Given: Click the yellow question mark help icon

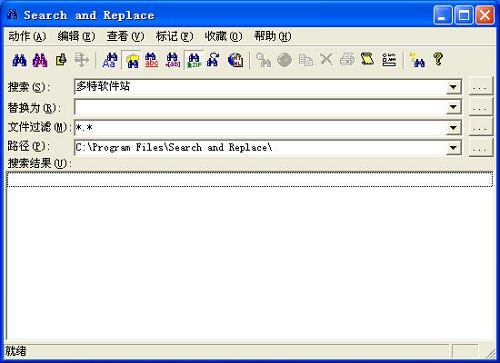Looking at the screenshot, I should point(439,60).
